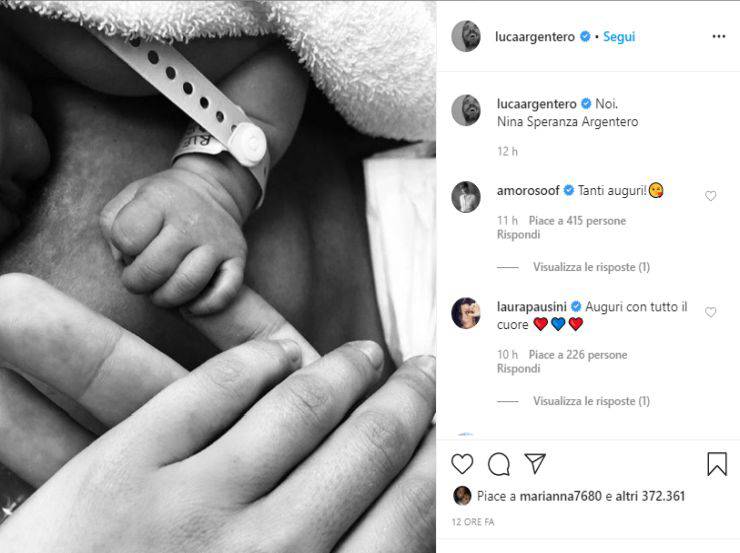Screen dimensions: 740x553
Task: Like the post with heart icon
Action: [462, 464]
